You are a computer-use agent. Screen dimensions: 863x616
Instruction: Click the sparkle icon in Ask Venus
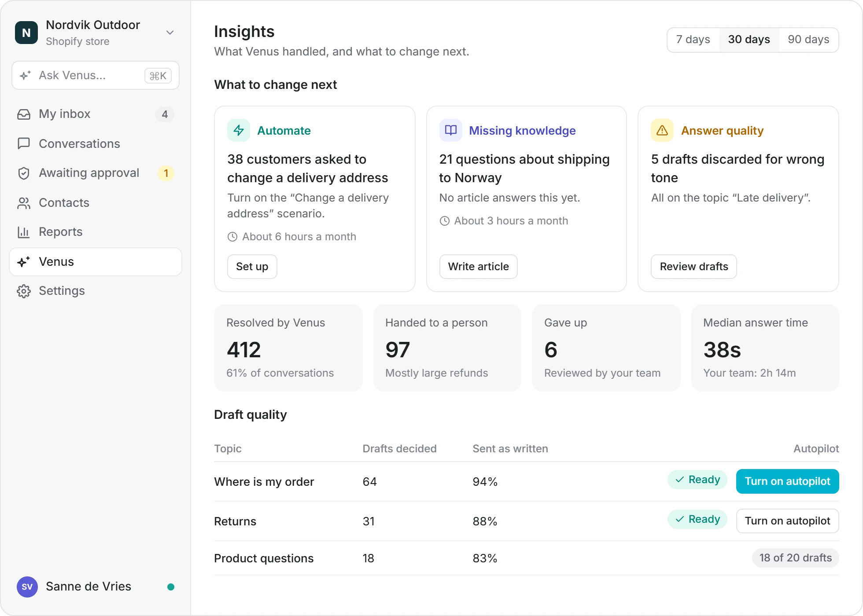tap(25, 76)
